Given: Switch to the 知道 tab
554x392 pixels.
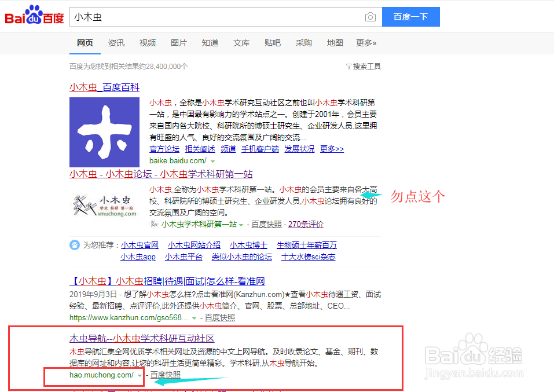Looking at the screenshot, I should point(210,43).
